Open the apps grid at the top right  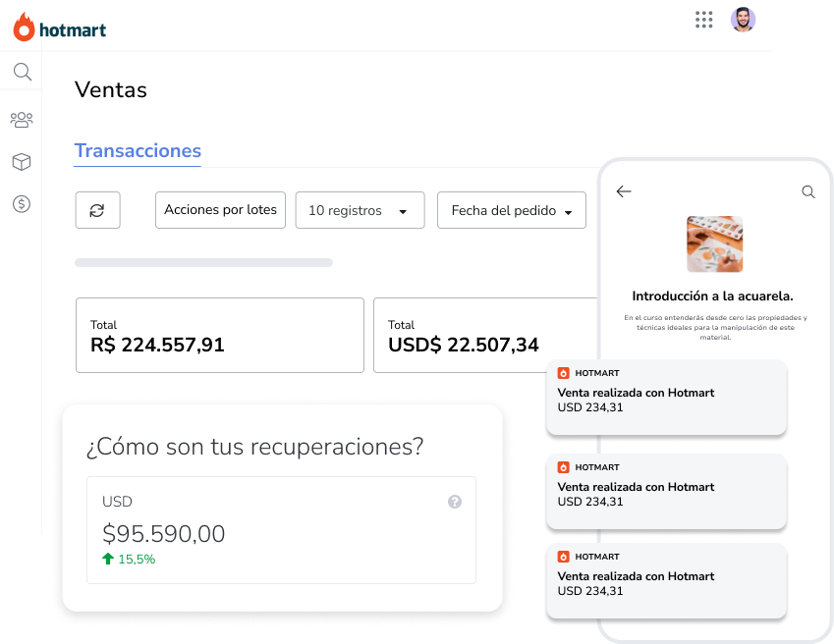point(703,19)
